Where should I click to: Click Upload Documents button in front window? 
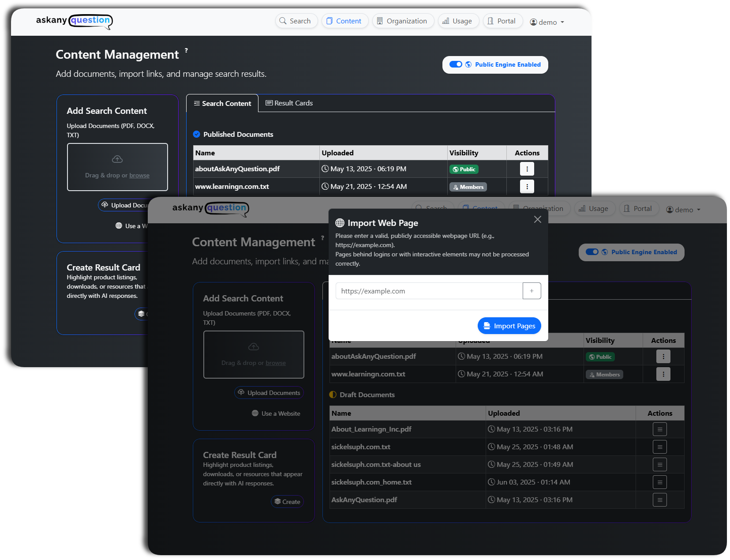[x=269, y=392]
